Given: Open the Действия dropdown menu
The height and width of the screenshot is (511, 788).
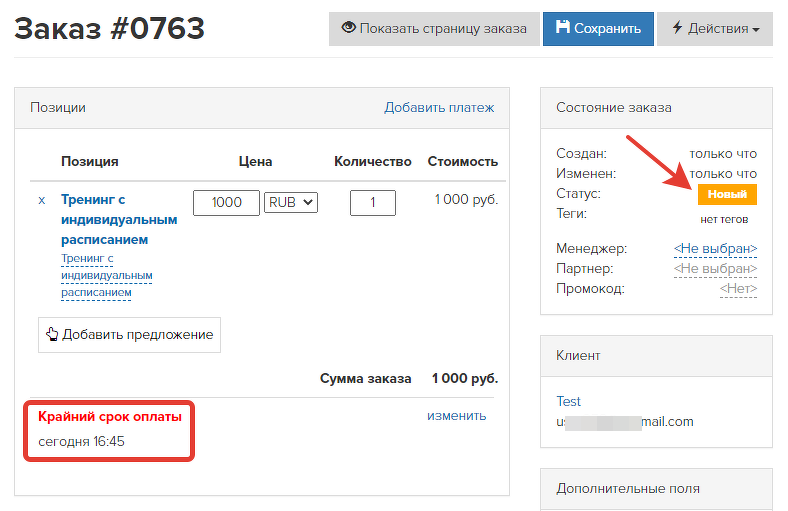Looking at the screenshot, I should pyautogui.click(x=715, y=29).
